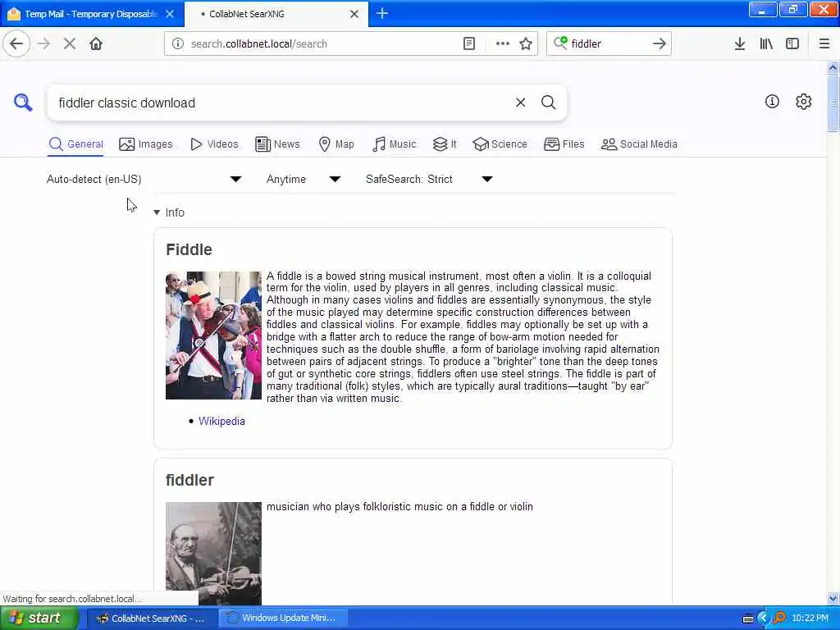
Task: Click the scrollbar up arrow
Action: (833, 67)
